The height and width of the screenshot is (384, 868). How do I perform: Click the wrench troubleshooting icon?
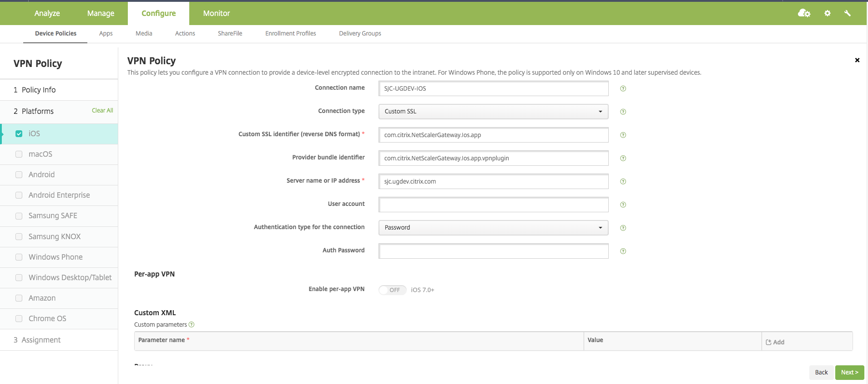(847, 13)
